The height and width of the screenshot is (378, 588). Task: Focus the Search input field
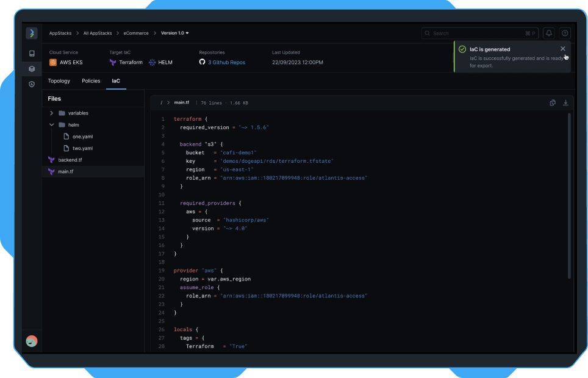[480, 34]
